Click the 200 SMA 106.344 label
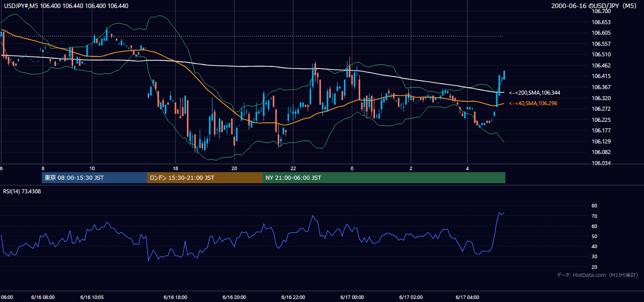This screenshot has width=644, height=302. point(534,93)
